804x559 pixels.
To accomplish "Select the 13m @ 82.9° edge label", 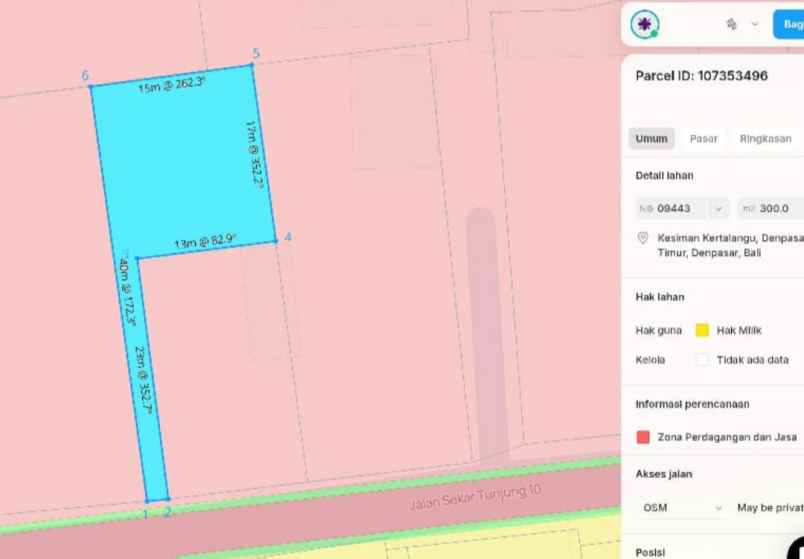I will [x=205, y=242].
